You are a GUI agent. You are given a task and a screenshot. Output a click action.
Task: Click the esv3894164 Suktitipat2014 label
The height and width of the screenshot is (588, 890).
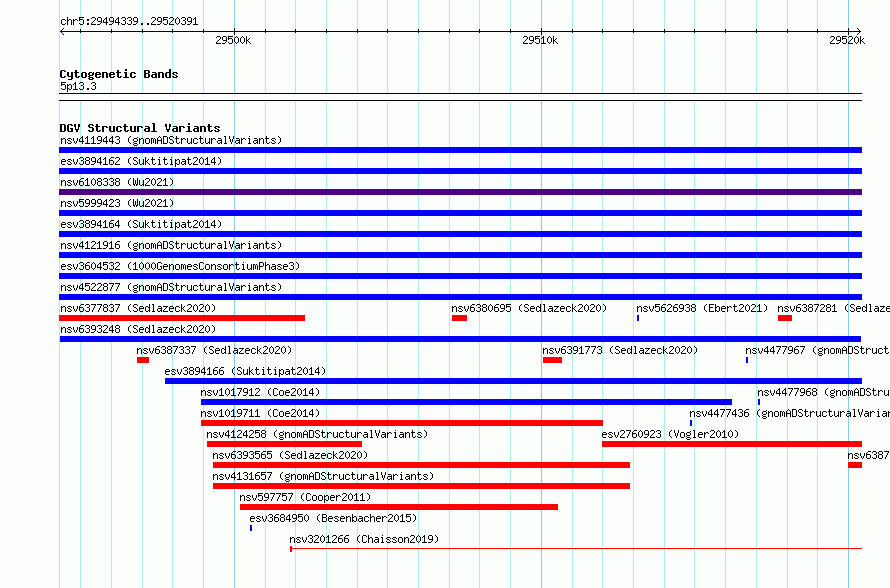141,224
